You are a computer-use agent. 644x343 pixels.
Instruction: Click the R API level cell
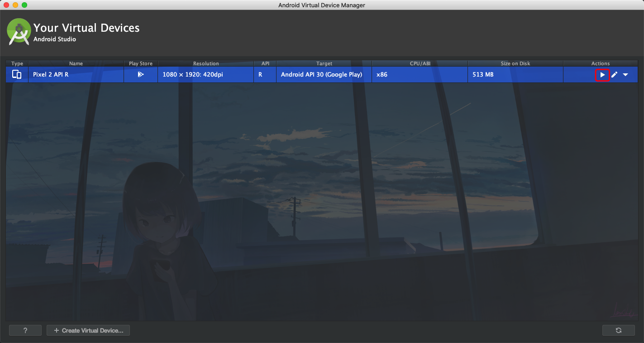tap(265, 74)
